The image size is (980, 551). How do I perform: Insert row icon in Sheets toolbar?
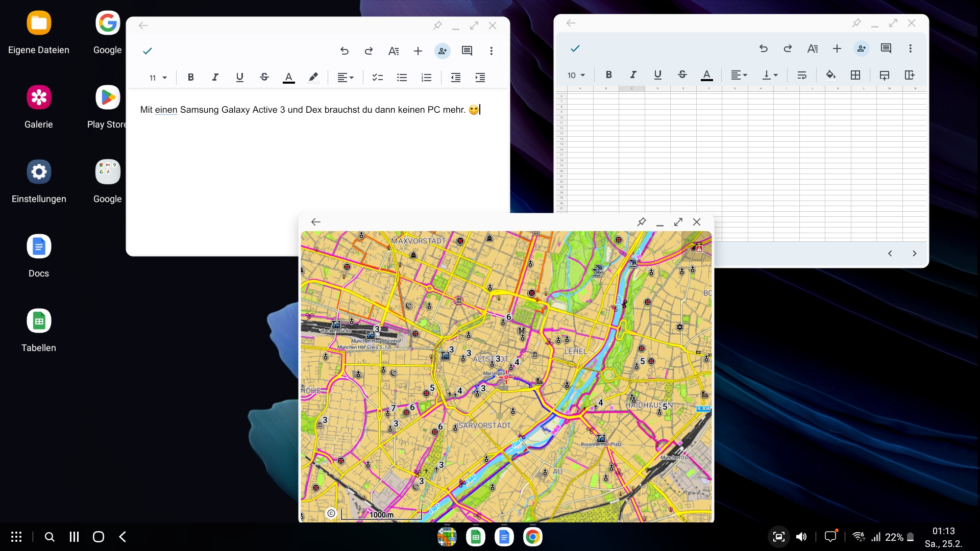885,75
